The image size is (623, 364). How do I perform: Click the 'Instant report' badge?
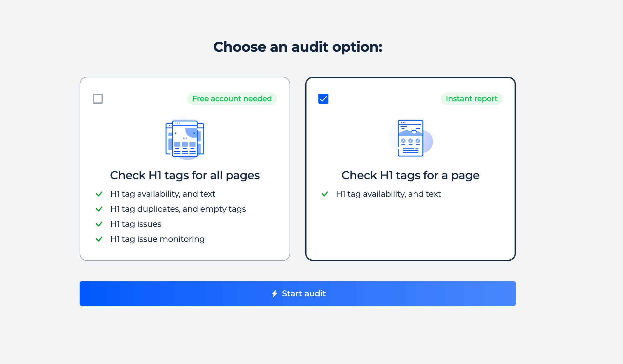(x=472, y=99)
